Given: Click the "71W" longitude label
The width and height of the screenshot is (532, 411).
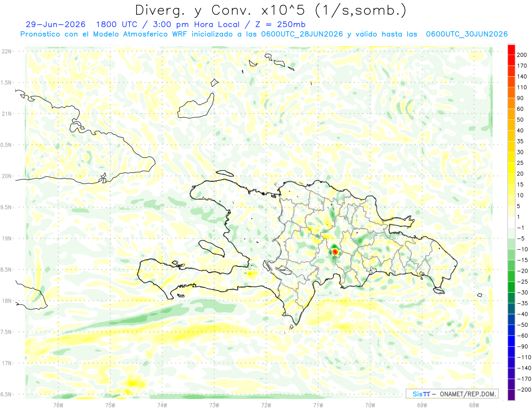Looking at the screenshot, I should (x=318, y=405).
